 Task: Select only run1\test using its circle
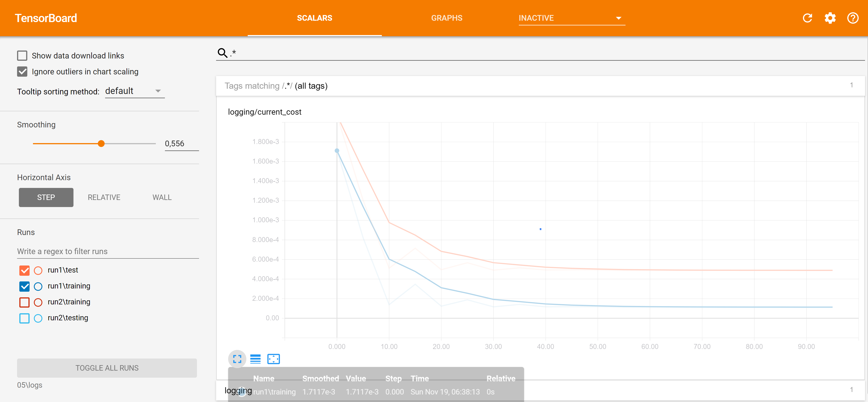[x=38, y=270]
